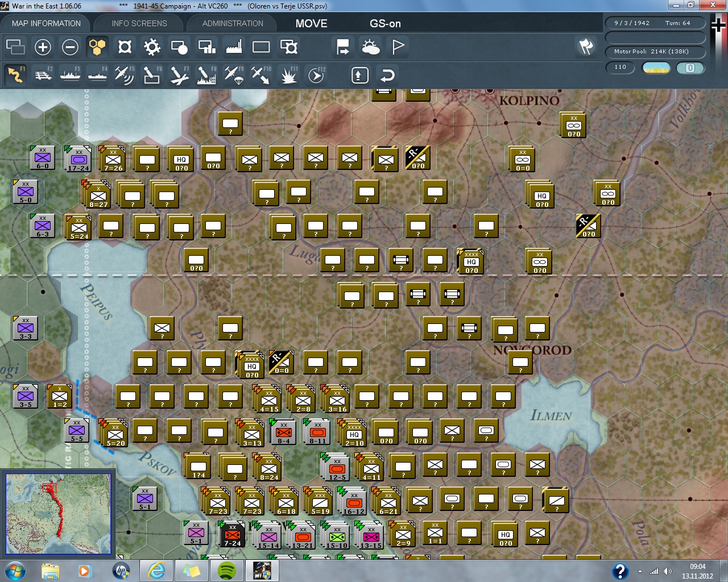Select the F6 bomb unit mode
This screenshot has height=582, width=728.
tap(152, 75)
